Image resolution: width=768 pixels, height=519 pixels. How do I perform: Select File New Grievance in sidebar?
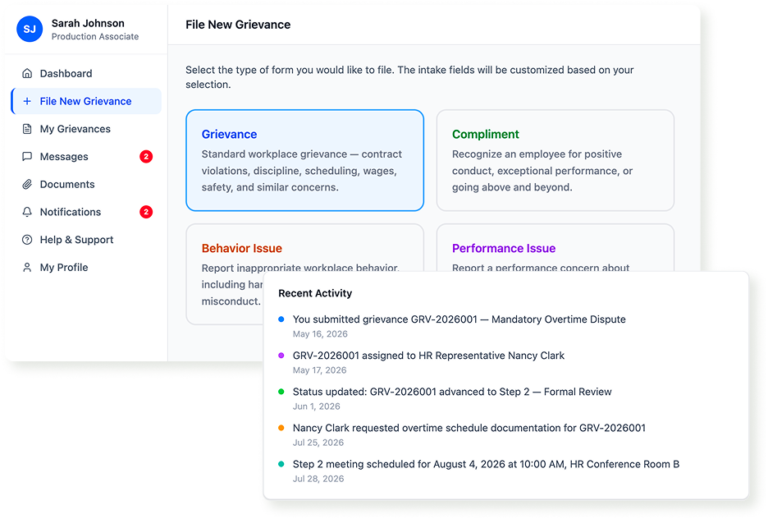(86, 101)
